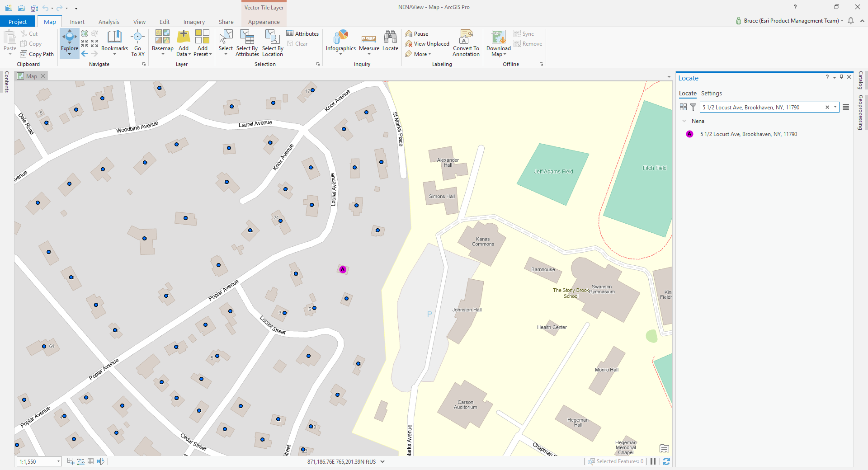Go to the previous map extent
Viewport: 868px width, 470px height.
85,54
